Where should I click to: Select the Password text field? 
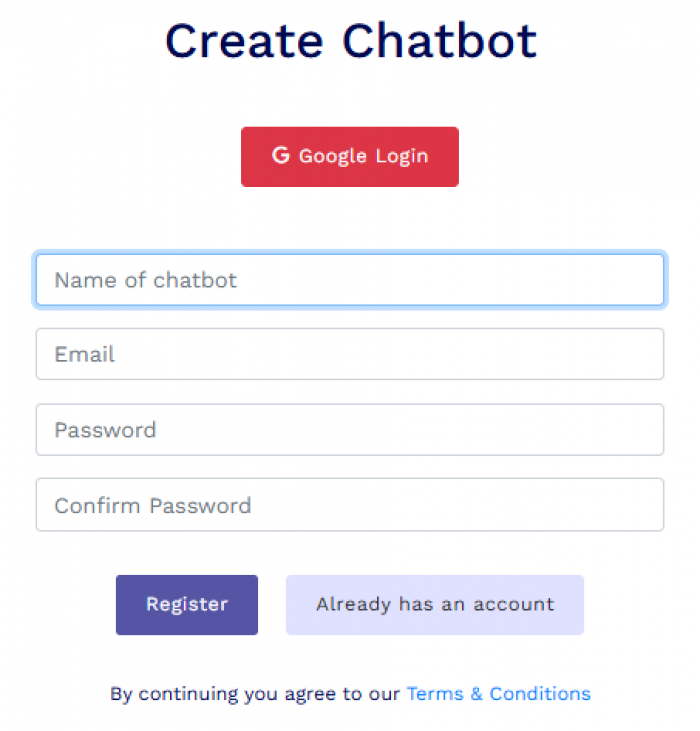(350, 429)
